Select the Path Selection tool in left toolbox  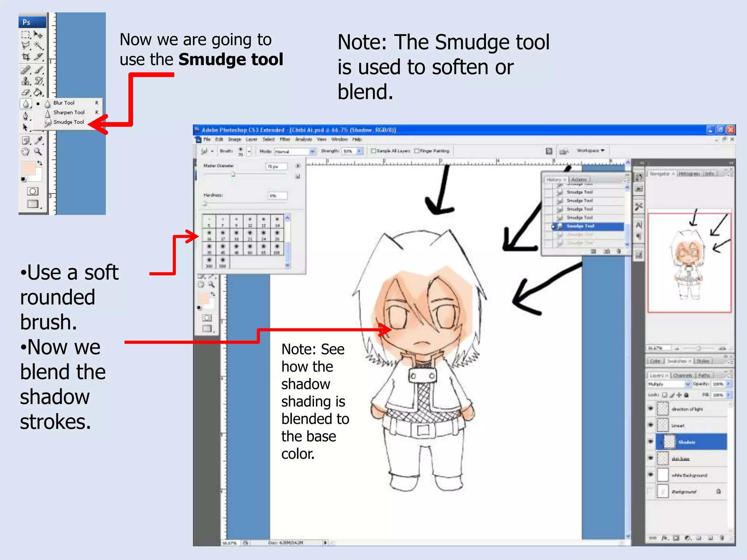click(x=26, y=127)
